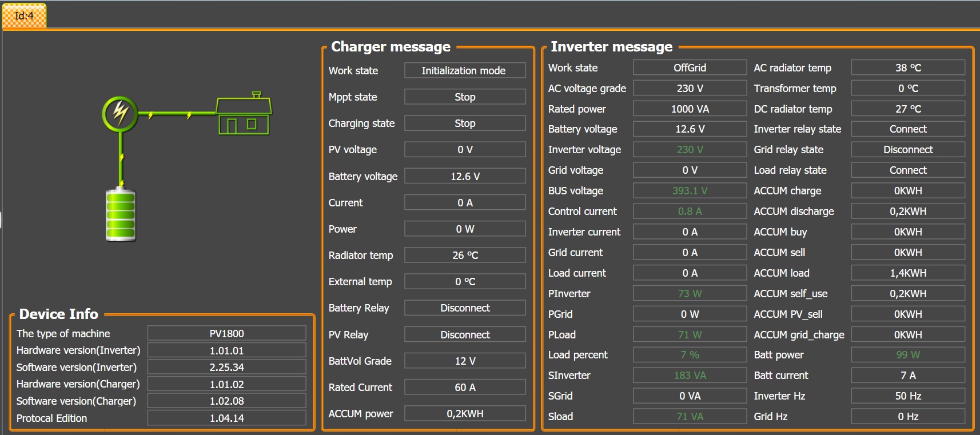Screen dimensions: 980x435
Task: Click the Mppt state value field
Action: pyautogui.click(x=464, y=97)
